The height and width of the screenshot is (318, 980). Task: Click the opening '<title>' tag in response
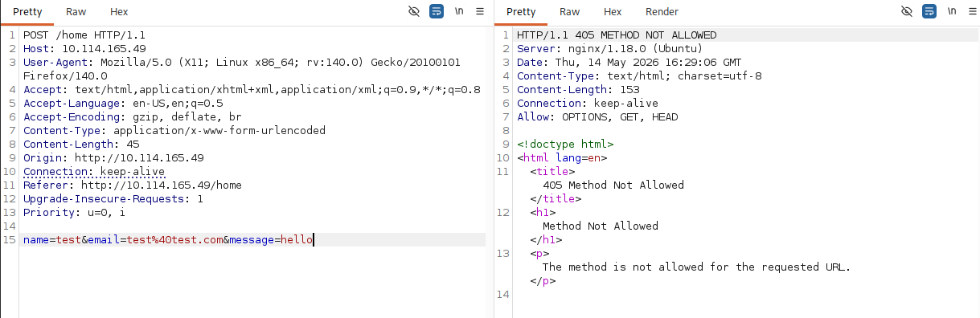coord(552,172)
